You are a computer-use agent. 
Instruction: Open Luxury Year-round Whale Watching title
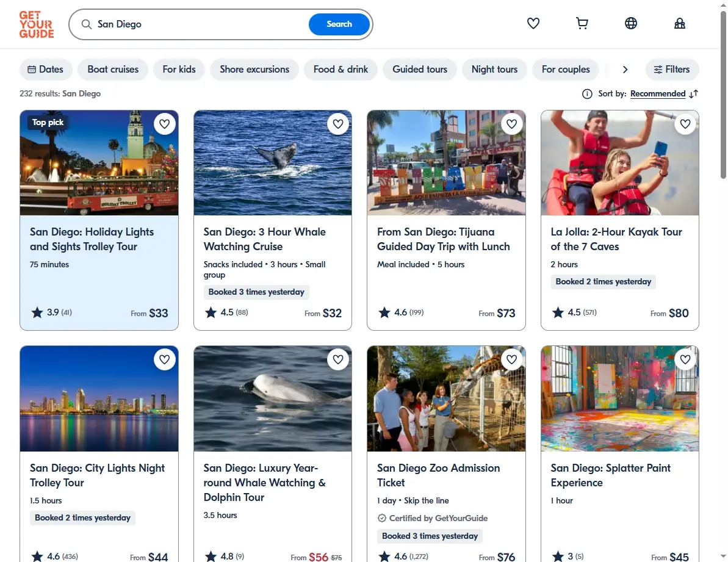(265, 482)
